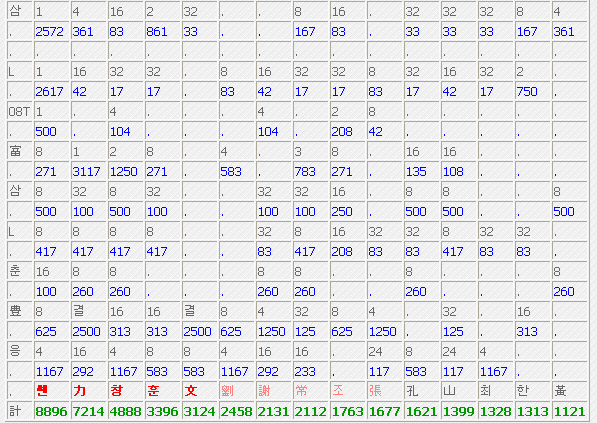Click the total value 8896
This screenshot has height=423, width=597.
51,412
